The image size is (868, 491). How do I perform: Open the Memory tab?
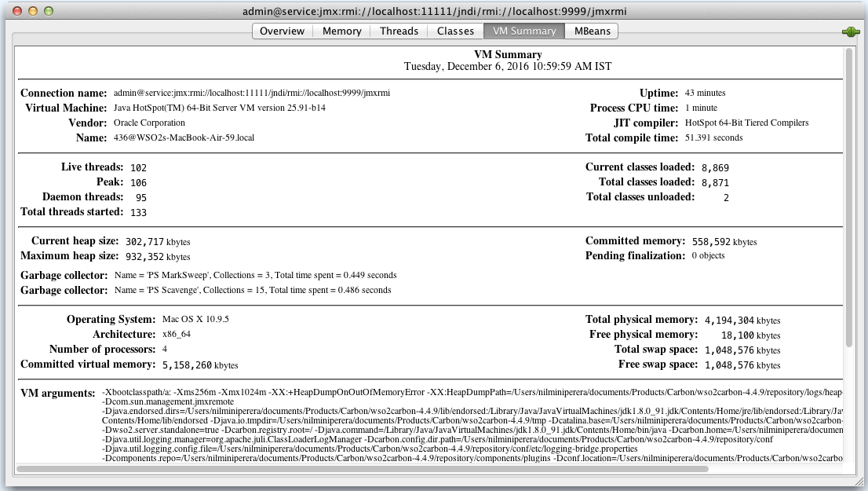pyautogui.click(x=342, y=31)
